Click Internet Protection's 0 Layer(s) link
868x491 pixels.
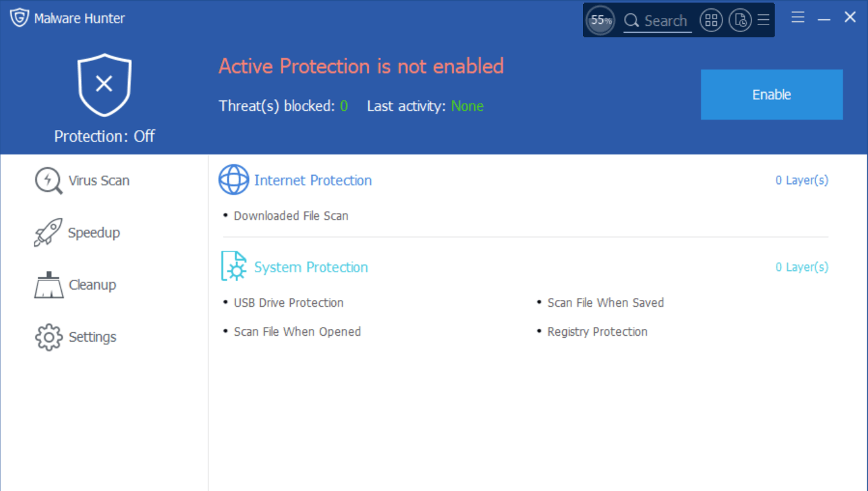802,181
